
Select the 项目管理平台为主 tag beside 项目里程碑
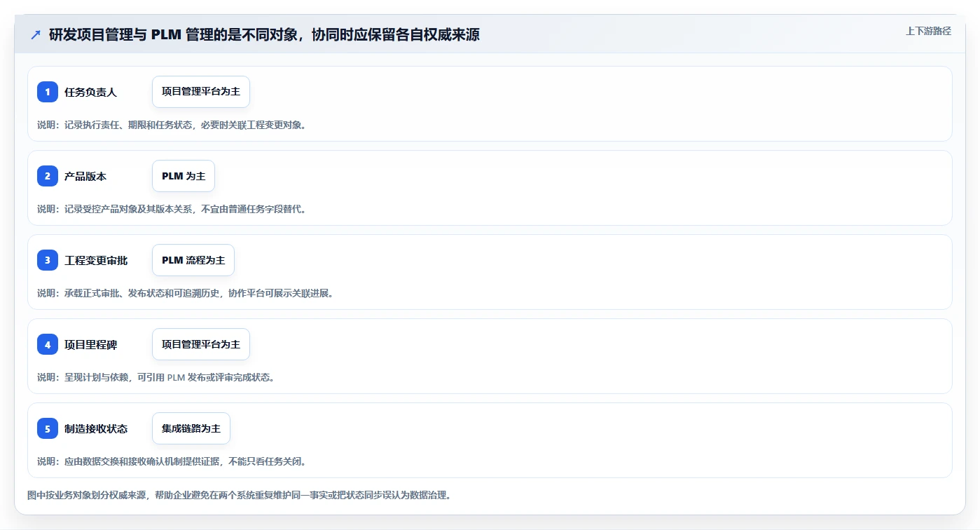201,344
